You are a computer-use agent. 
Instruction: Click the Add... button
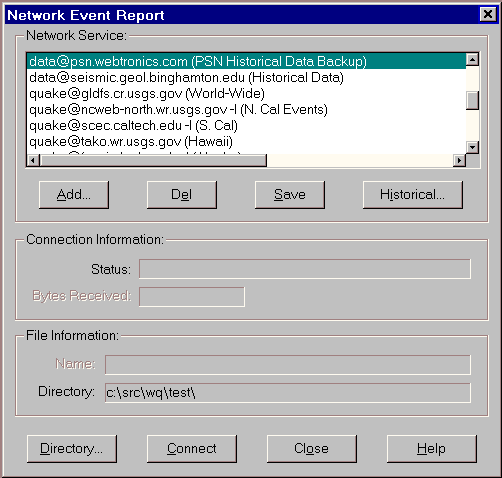(x=74, y=195)
